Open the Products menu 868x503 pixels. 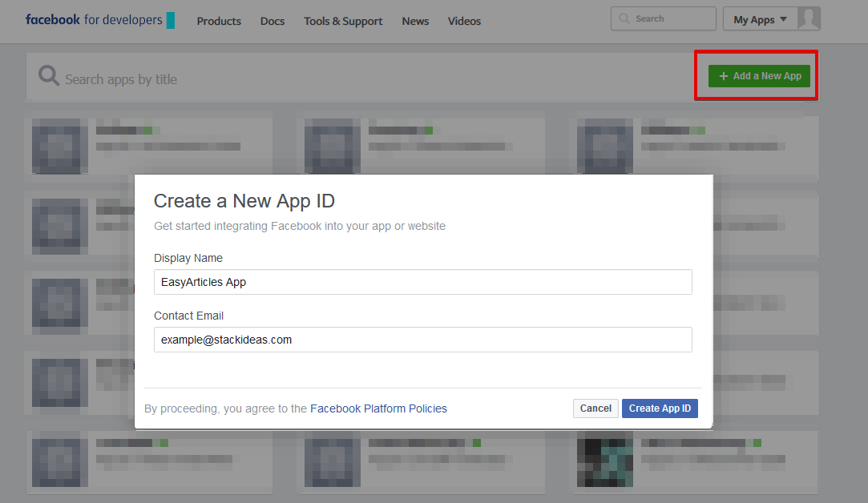(219, 21)
